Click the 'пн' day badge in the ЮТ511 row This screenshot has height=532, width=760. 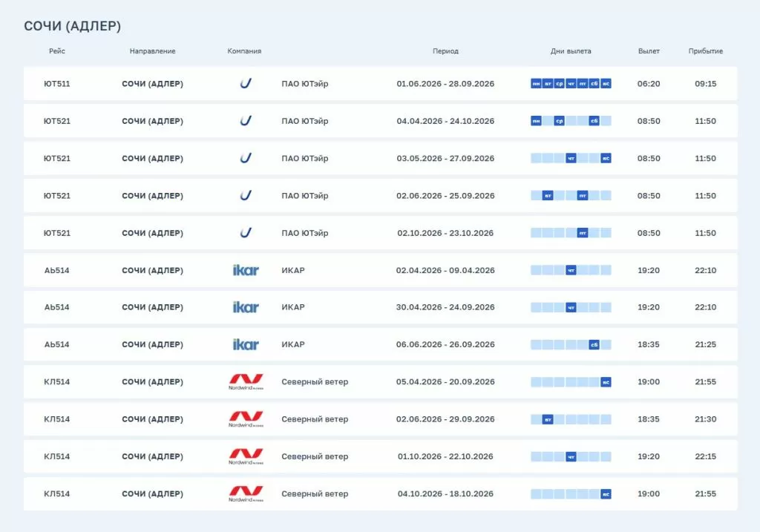[536, 84]
